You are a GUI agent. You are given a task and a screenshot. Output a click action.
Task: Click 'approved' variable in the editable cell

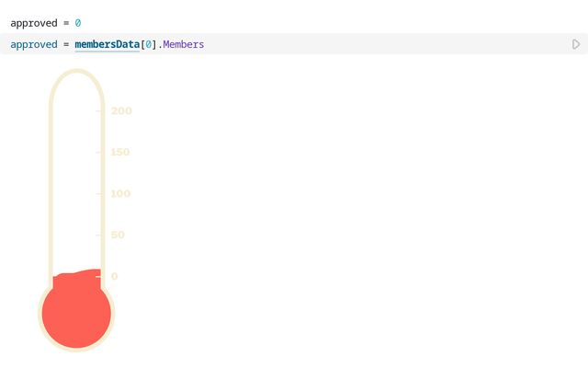[x=33, y=44]
